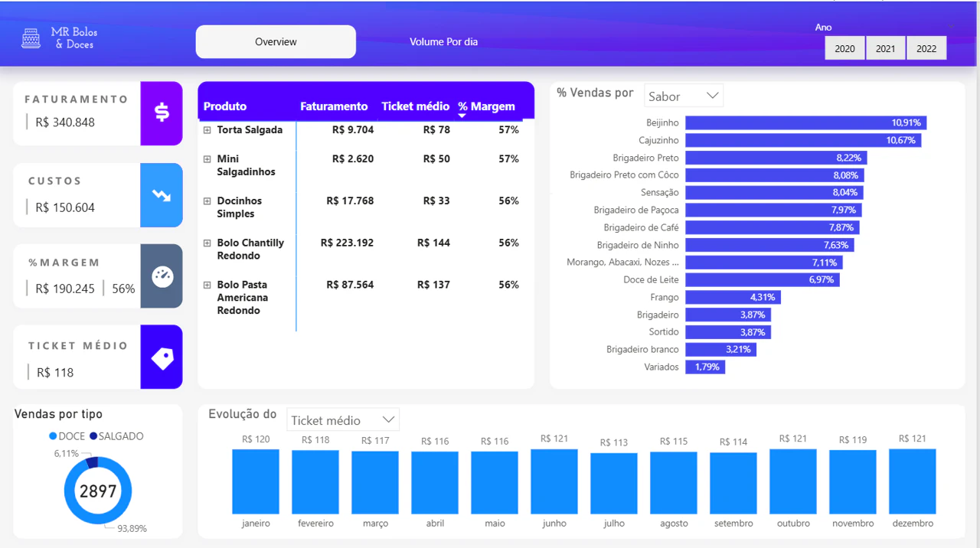Select the Sortido 3,87% bar
Image resolution: width=980 pixels, height=548 pixels.
tap(728, 332)
